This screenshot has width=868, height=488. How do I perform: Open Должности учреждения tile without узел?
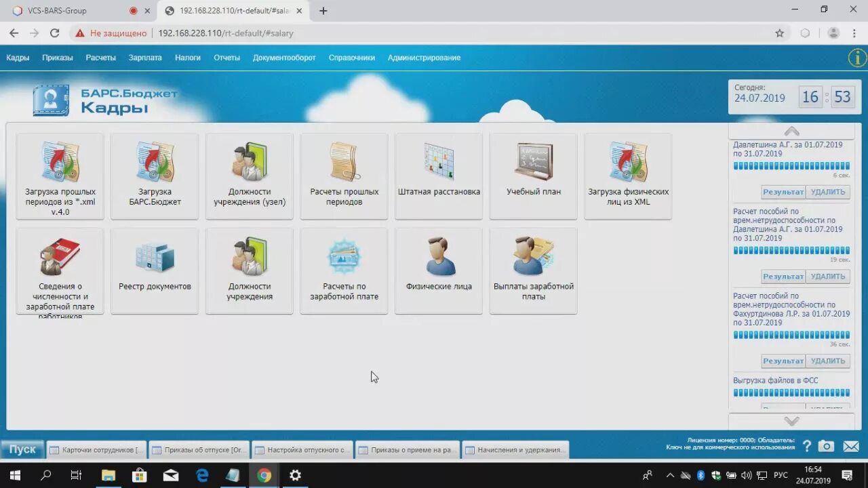click(250, 271)
